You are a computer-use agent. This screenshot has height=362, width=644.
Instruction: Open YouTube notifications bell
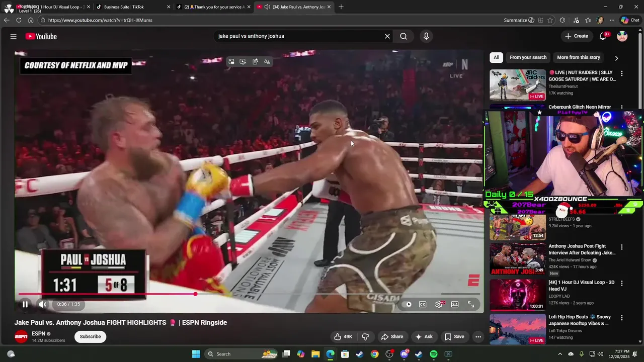point(603,36)
